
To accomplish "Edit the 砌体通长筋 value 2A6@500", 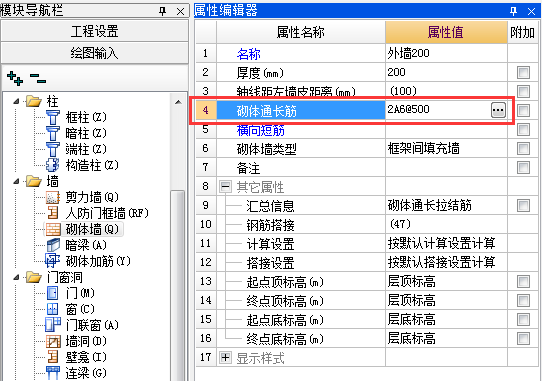I will point(438,110).
